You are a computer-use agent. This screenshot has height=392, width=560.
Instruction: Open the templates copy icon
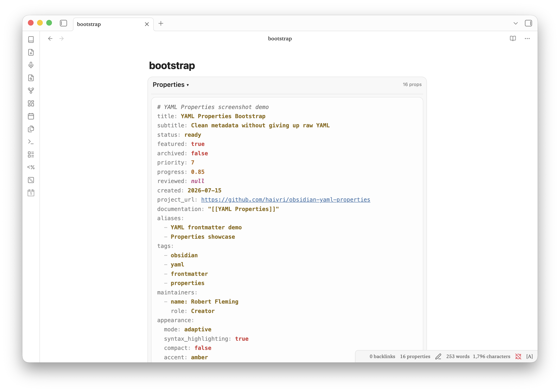click(31, 129)
